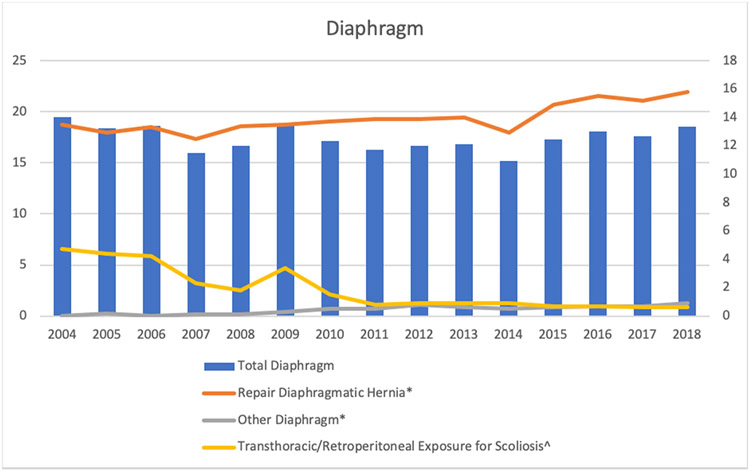Click the blue bar for 2011
This screenshot has height=471, width=750.
point(375,233)
